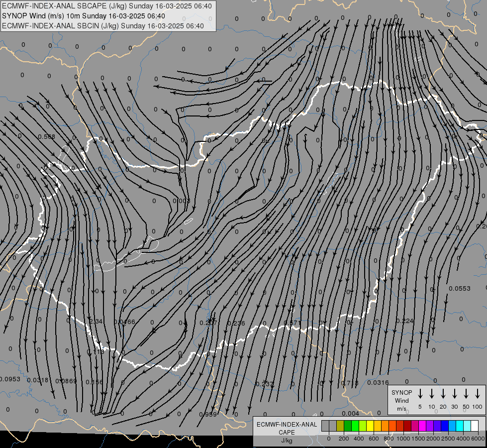
Task: Select the SBCAPE title line
Action: 107,6
